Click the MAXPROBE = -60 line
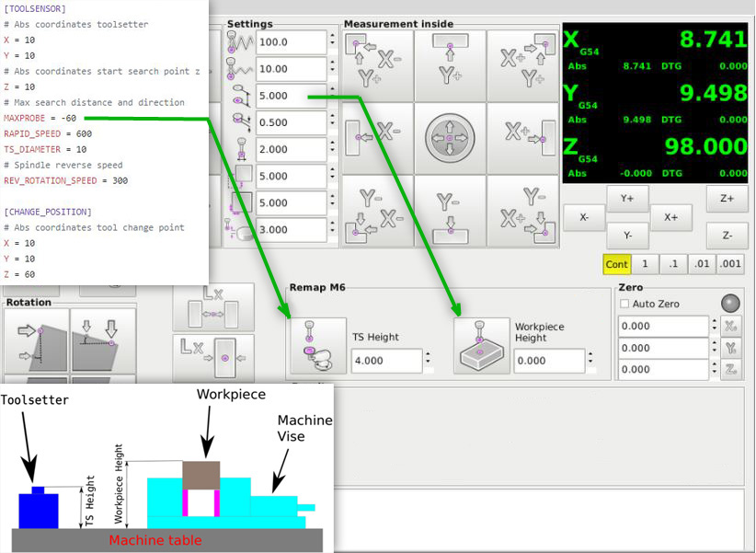Screen dimensions: 756x553 40,118
